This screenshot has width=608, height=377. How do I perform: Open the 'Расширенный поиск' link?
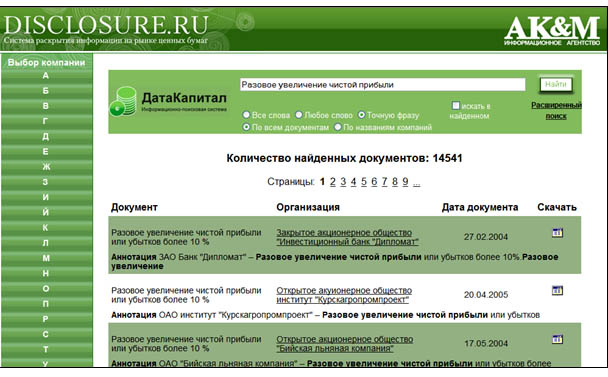tap(556, 111)
